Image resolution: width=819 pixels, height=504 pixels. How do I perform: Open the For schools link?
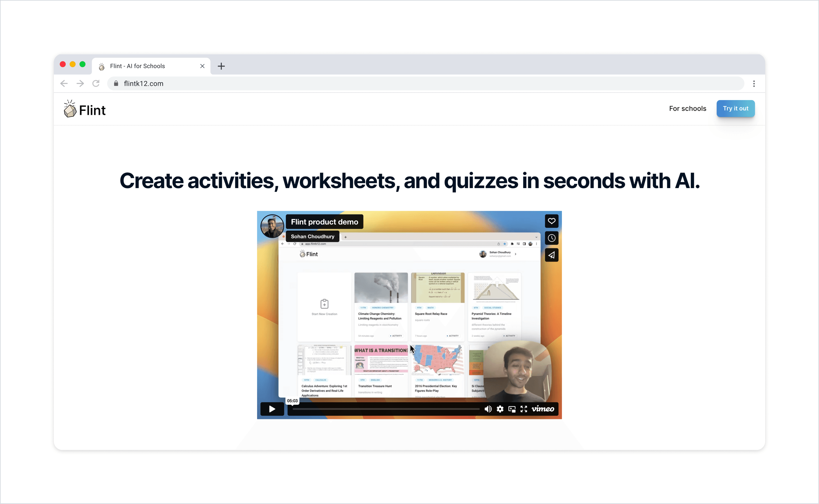pos(687,109)
